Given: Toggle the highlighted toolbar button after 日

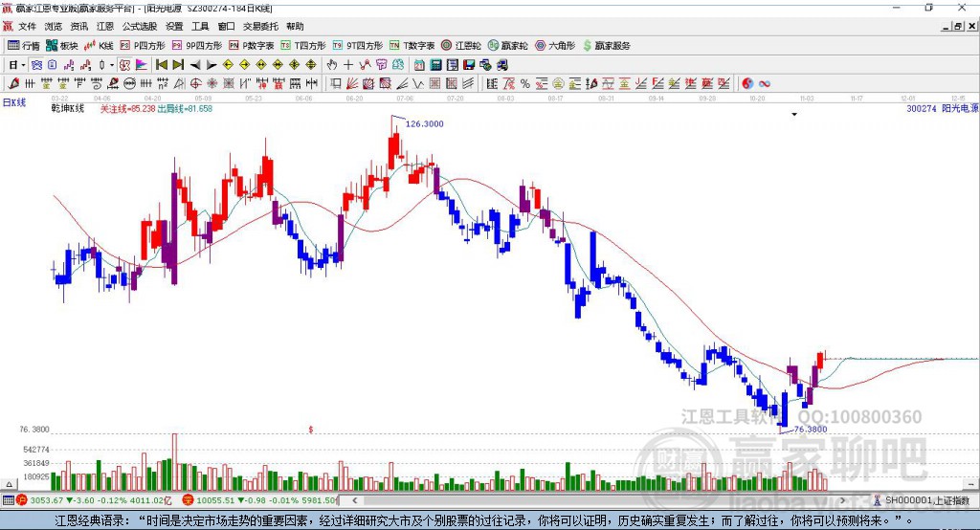Looking at the screenshot, I should tap(36, 65).
